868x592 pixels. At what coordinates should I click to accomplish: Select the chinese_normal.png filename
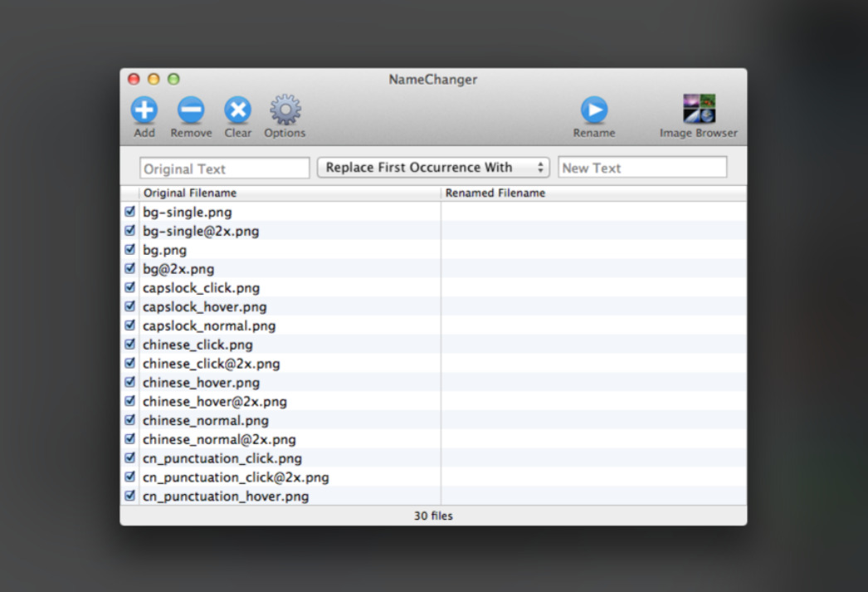pos(205,420)
